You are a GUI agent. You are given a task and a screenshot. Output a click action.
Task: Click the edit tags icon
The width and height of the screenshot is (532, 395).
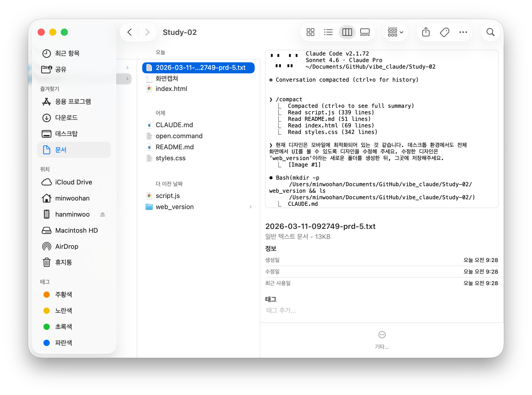click(x=444, y=32)
